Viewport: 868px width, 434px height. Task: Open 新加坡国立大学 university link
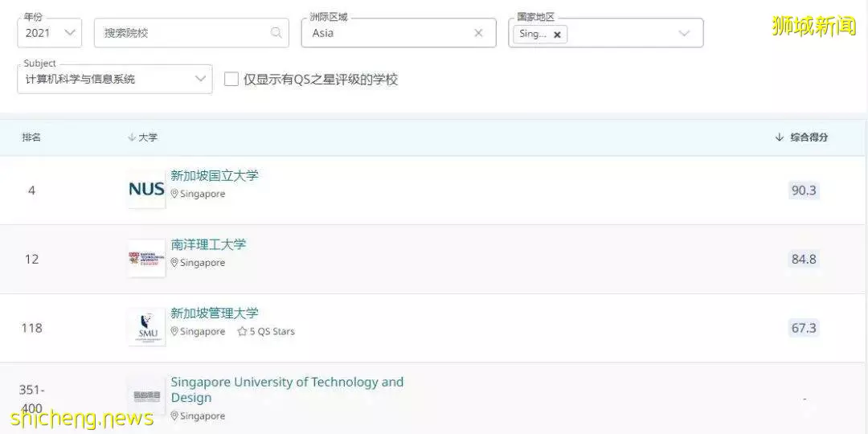[215, 175]
